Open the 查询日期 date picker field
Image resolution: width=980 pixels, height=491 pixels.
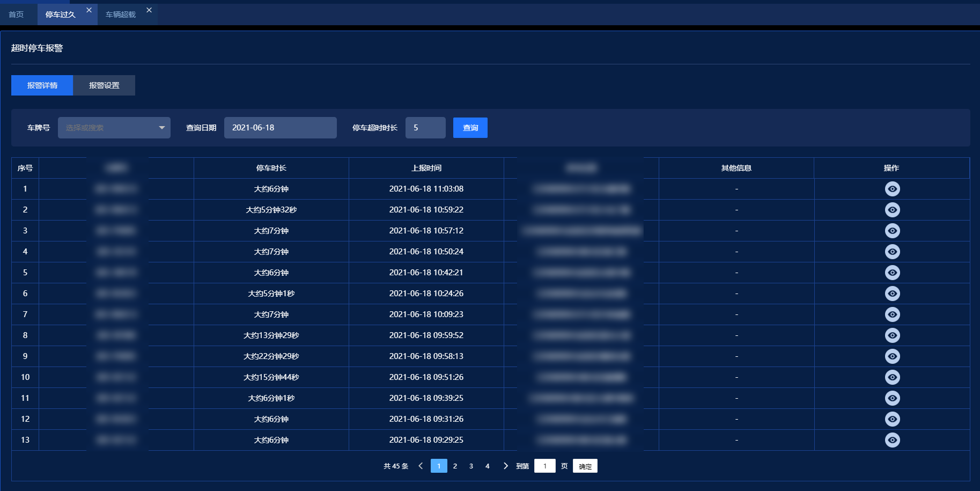coord(280,128)
